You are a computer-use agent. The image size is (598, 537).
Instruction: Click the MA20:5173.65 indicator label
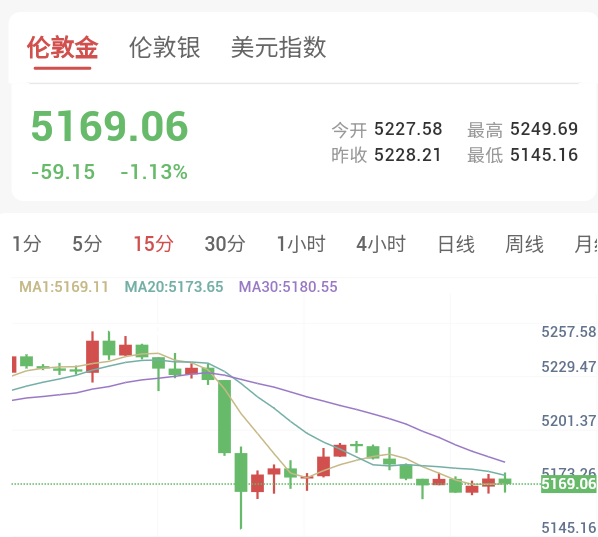click(174, 287)
